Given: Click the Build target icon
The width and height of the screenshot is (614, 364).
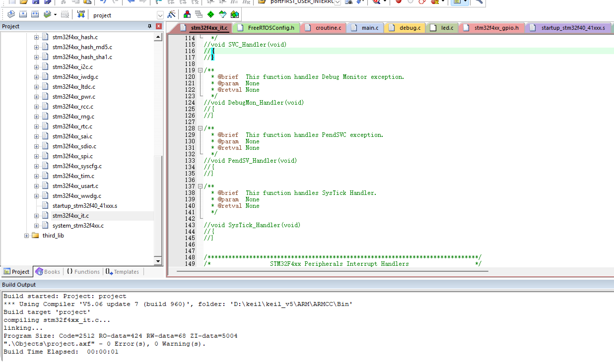Looking at the screenshot, I should pyautogui.click(x=23, y=14).
